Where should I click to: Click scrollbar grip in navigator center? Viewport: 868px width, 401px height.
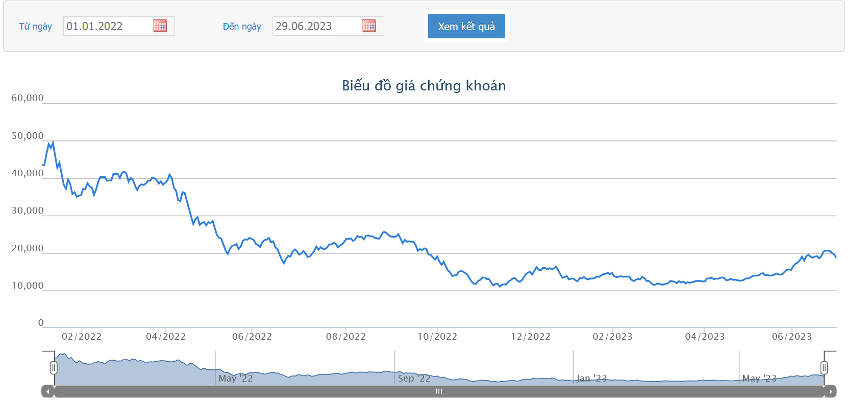(x=439, y=391)
